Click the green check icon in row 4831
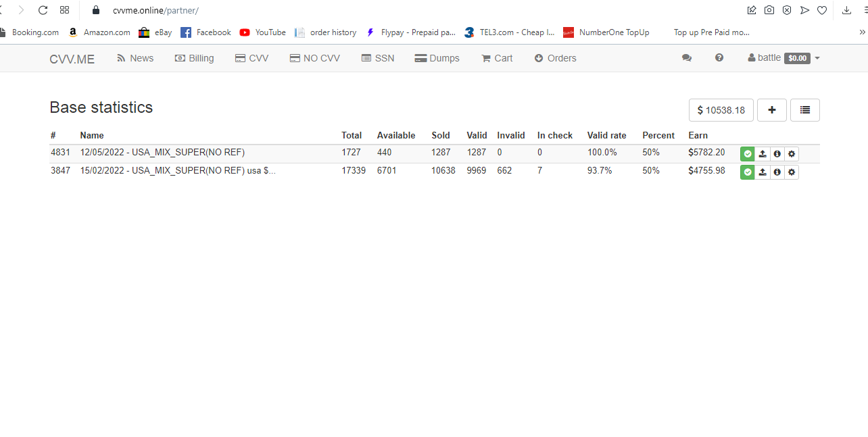Screen dimensions: 868x437 pyautogui.click(x=748, y=154)
